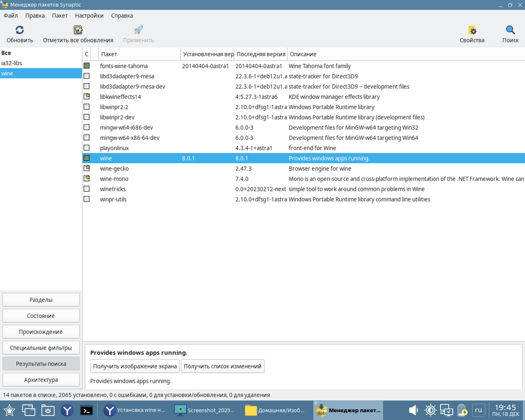
Task: Click Получить изображение экрана button
Action: pos(135,366)
